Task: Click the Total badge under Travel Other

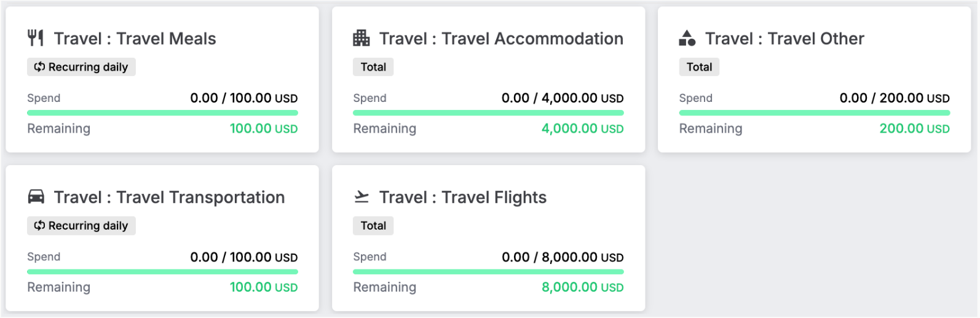Action: point(699,67)
